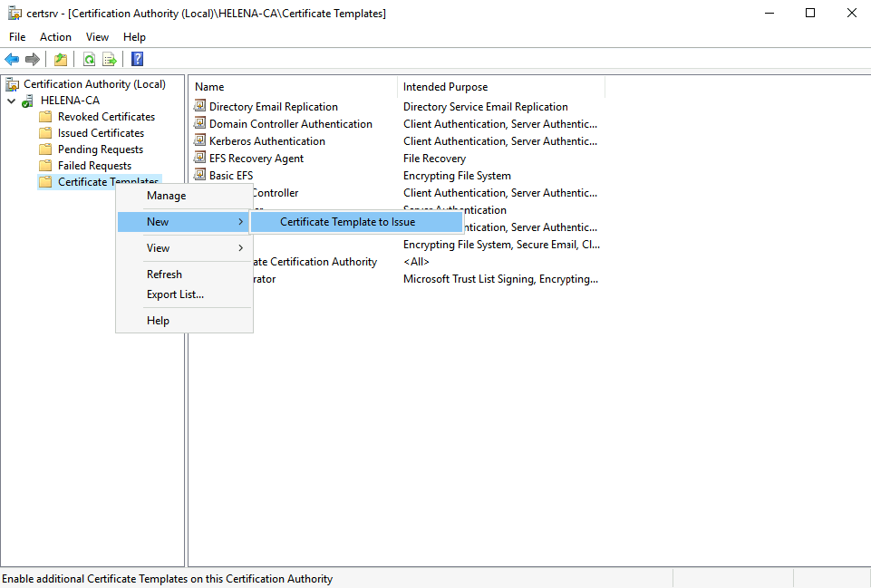Image resolution: width=871 pixels, height=588 pixels.
Task: Click the Back arrow toolbar icon
Action: click(x=12, y=60)
